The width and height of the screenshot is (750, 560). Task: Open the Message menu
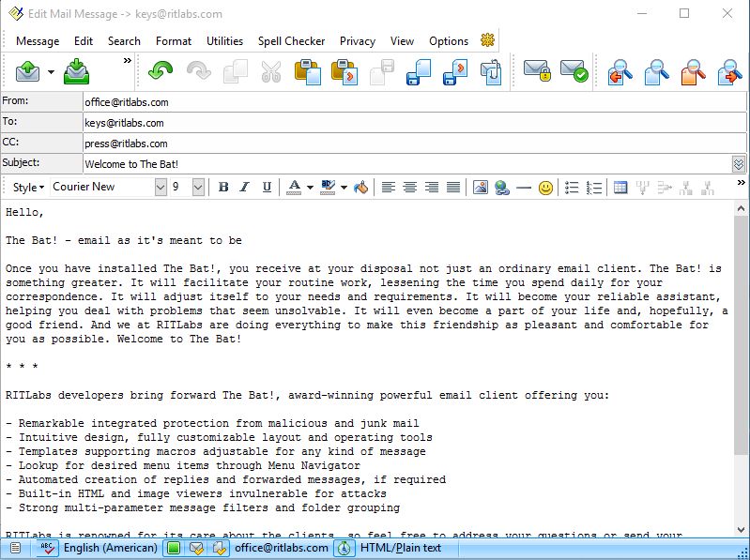tap(38, 41)
